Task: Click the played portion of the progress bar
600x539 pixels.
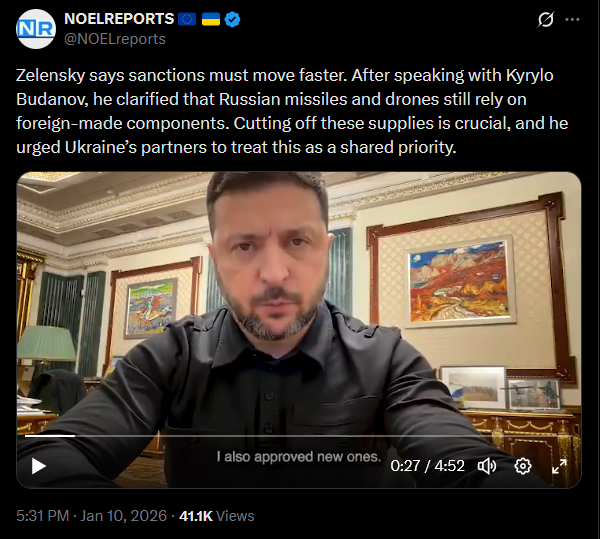Action: 50,436
